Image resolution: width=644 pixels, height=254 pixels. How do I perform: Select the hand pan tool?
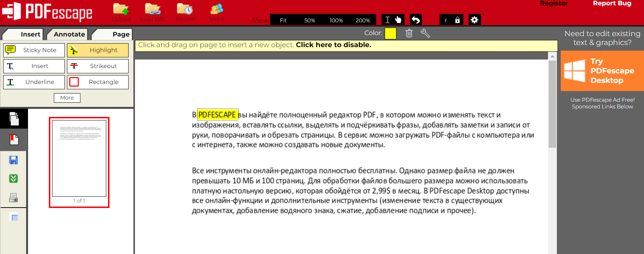point(399,20)
